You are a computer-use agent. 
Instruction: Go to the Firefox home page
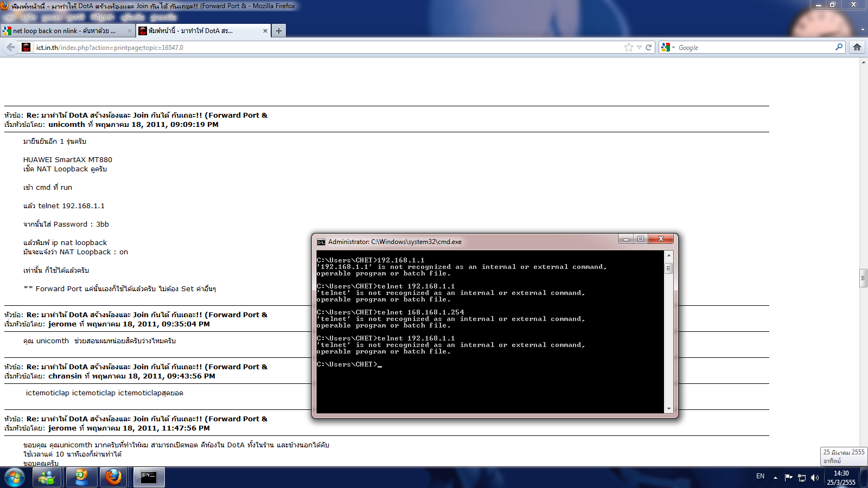click(x=857, y=47)
